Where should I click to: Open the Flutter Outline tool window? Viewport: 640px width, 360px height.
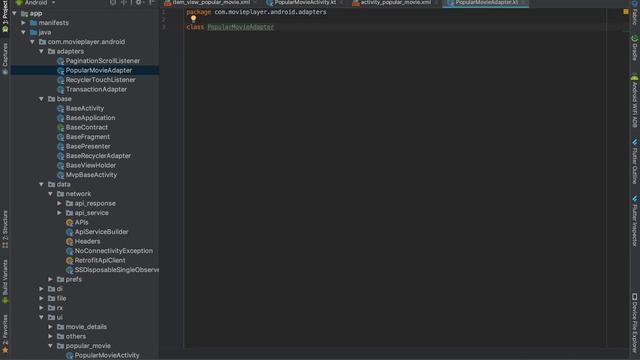click(x=635, y=162)
